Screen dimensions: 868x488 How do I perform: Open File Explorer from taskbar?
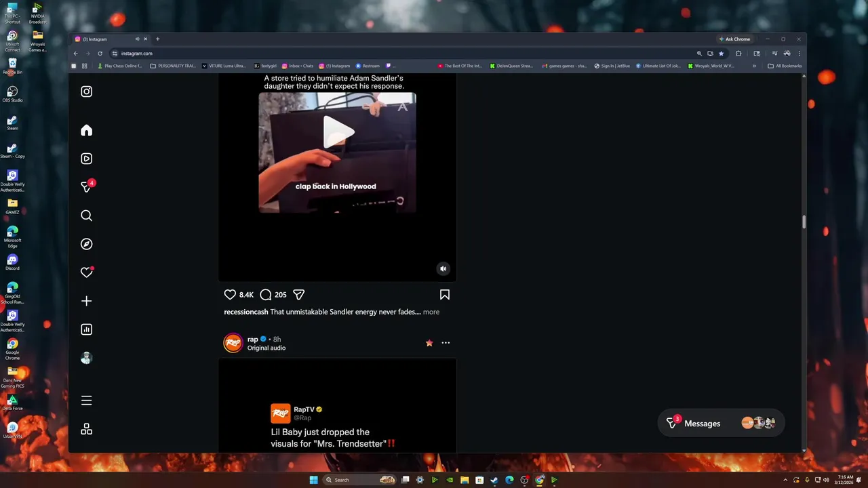click(x=465, y=480)
